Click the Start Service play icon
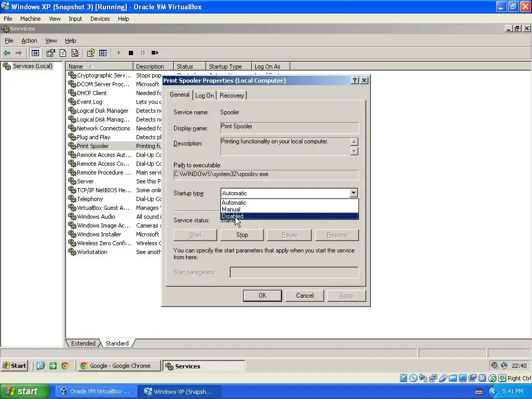The height and width of the screenshot is (399, 532). click(x=119, y=53)
